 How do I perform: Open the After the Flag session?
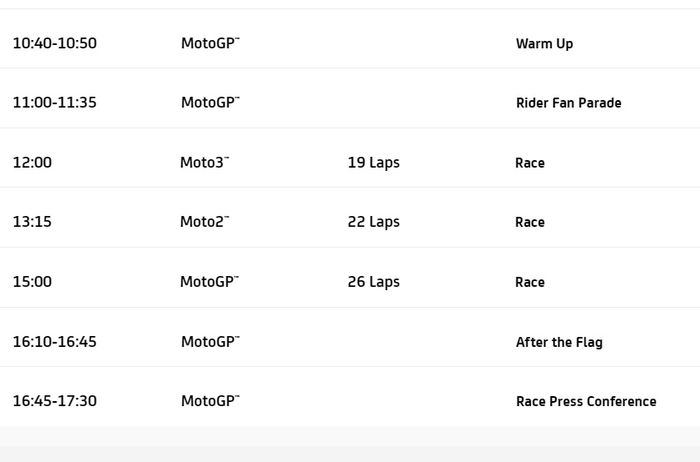tap(559, 342)
